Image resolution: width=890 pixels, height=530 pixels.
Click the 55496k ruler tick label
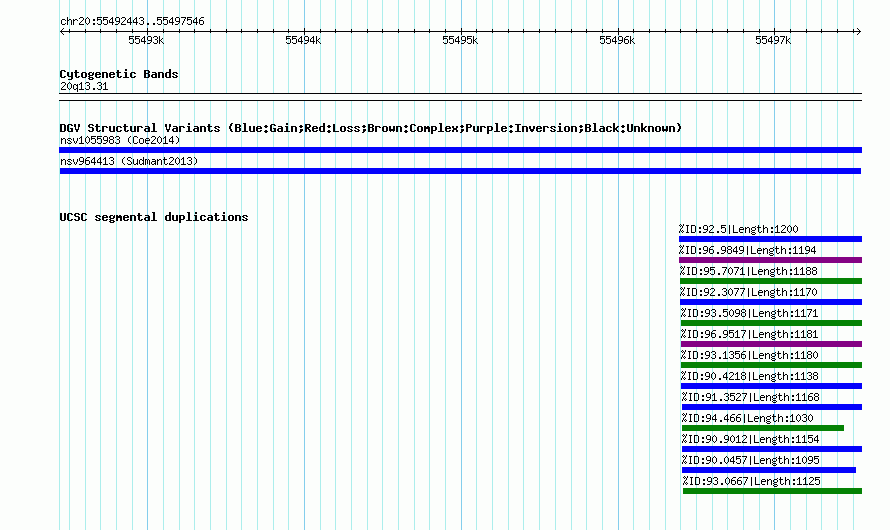point(617,40)
